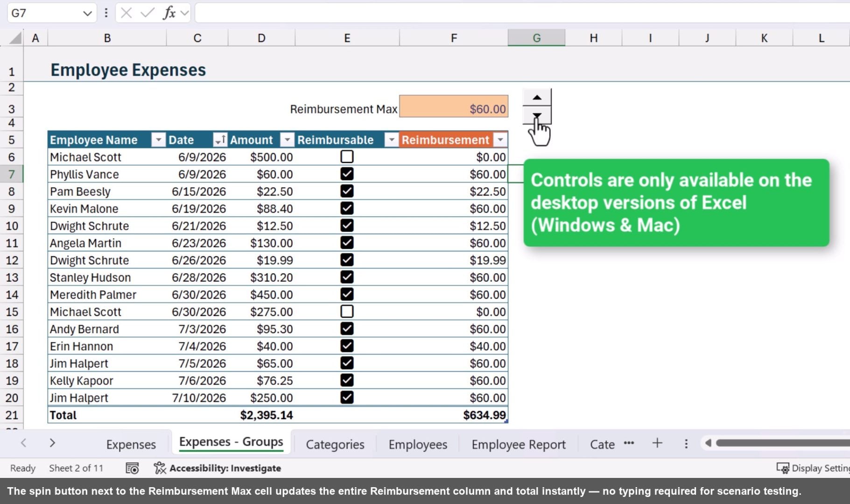The height and width of the screenshot is (504, 850).
Task: Open the Reimbursable column filter dropdown
Action: point(392,140)
